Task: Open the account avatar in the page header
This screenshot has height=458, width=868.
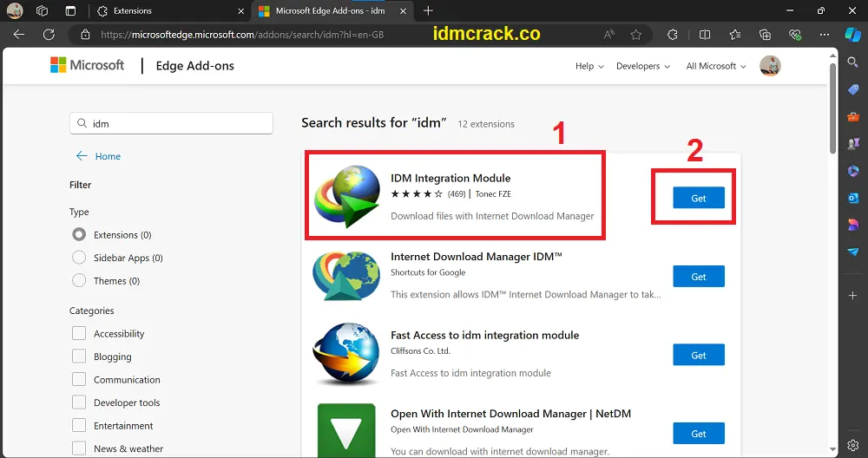Action: coord(770,66)
